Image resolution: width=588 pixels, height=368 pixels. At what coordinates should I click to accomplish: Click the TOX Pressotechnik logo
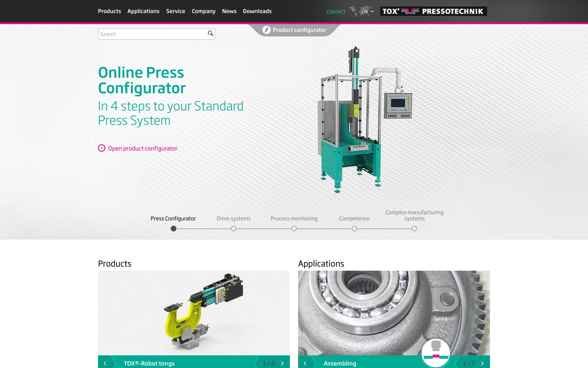point(433,11)
